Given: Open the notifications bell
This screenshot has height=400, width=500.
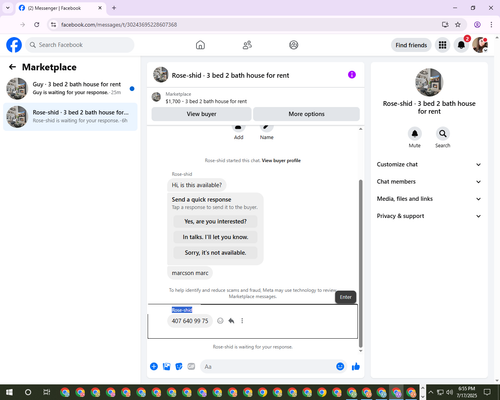Looking at the screenshot, I should (461, 45).
